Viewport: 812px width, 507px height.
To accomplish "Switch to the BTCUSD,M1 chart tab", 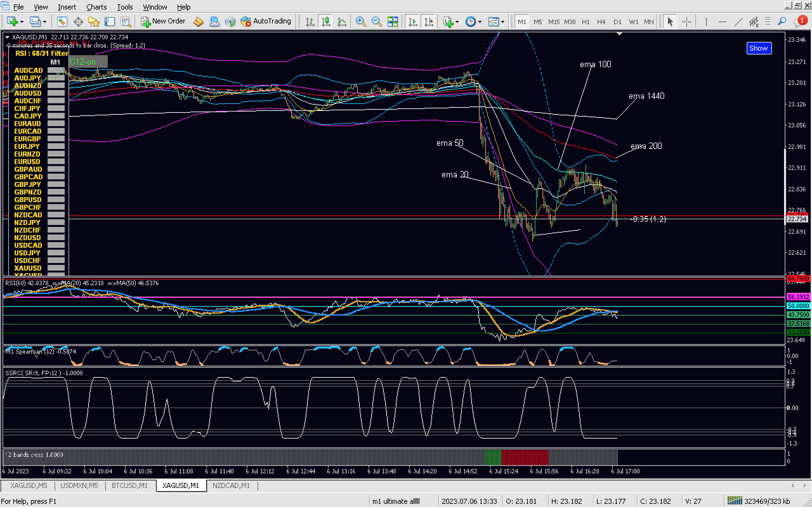I will click(x=129, y=485).
